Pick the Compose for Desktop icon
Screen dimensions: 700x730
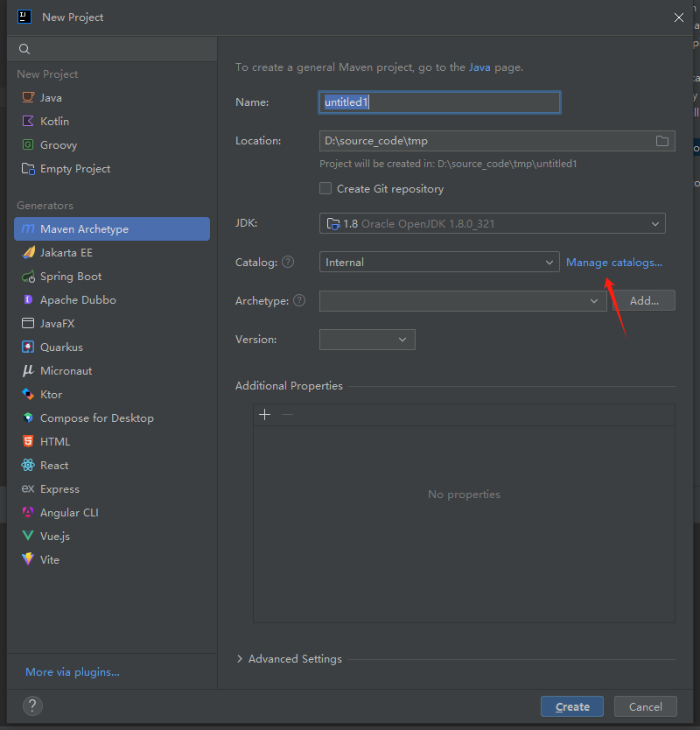[28, 418]
